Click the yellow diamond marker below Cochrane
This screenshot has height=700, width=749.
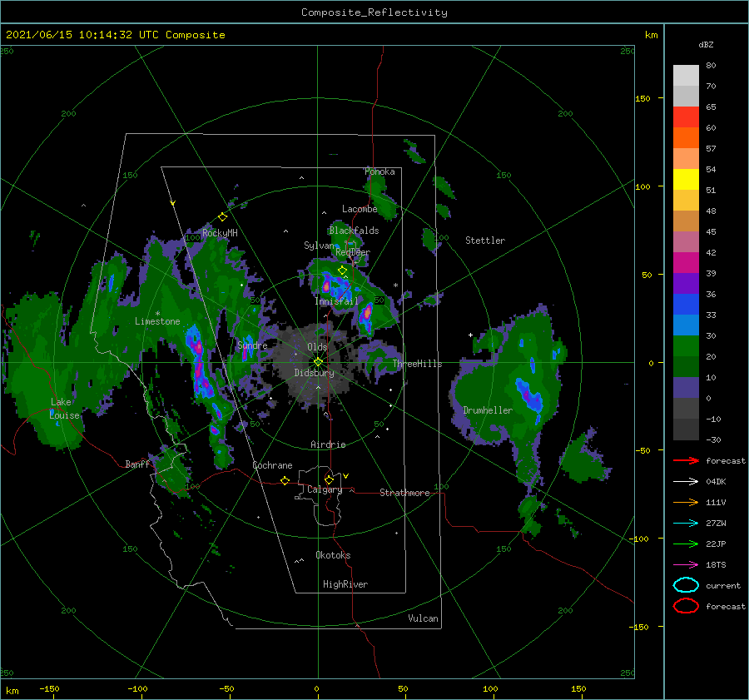[x=285, y=480]
